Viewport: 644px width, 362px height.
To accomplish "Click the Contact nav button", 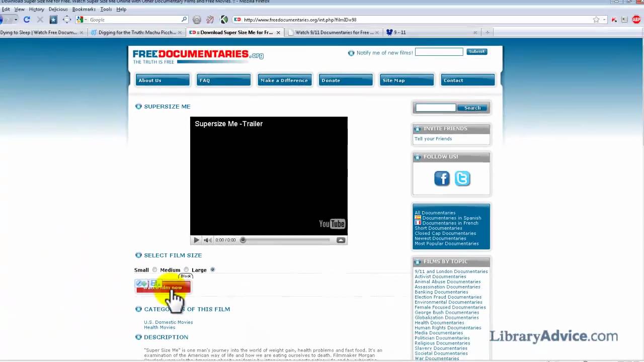I will point(467,80).
